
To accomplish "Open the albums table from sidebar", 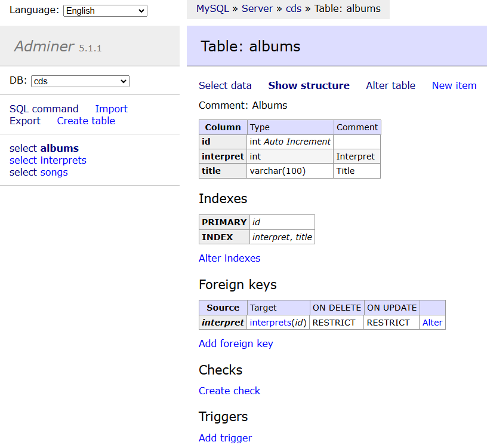I will click(x=59, y=148).
